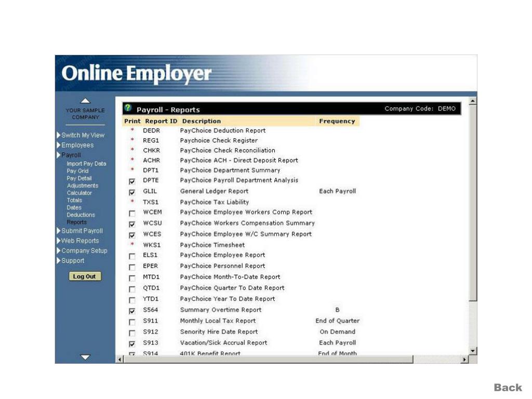Uncheck the S564 Summary Overtime checkbox

tap(132, 311)
